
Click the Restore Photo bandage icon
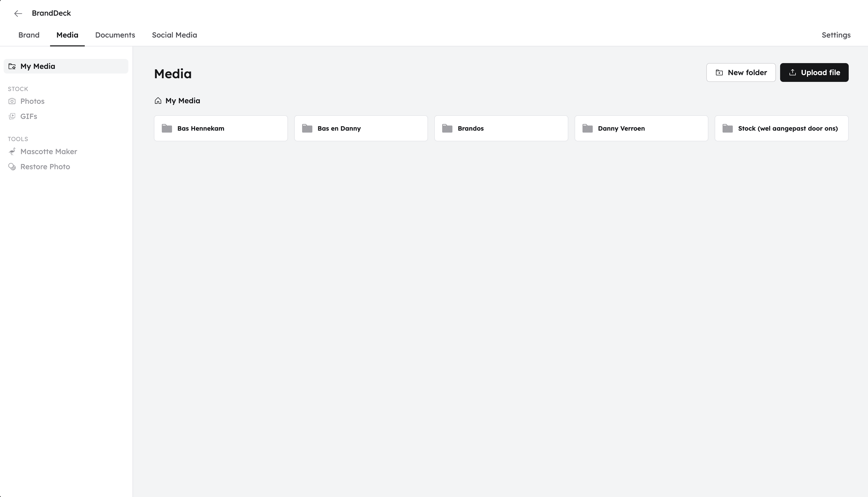(x=12, y=167)
